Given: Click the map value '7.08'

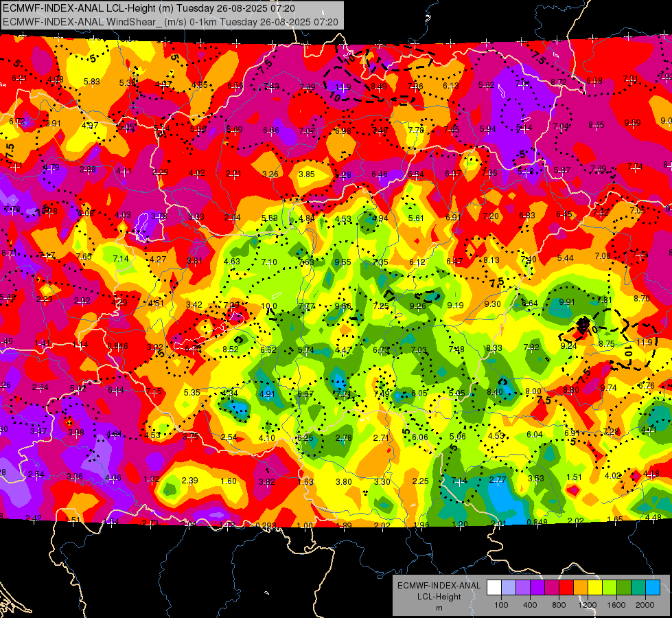Looking at the screenshot, I should pos(603,256).
